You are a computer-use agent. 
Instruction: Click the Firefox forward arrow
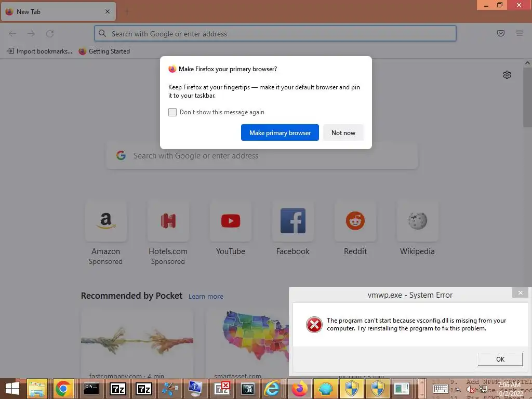31,33
